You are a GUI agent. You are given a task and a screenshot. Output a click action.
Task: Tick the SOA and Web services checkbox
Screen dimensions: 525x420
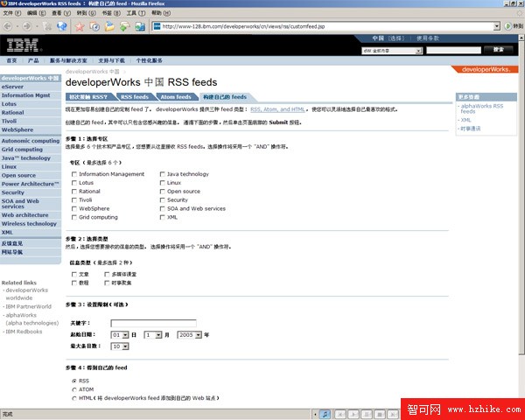point(162,208)
